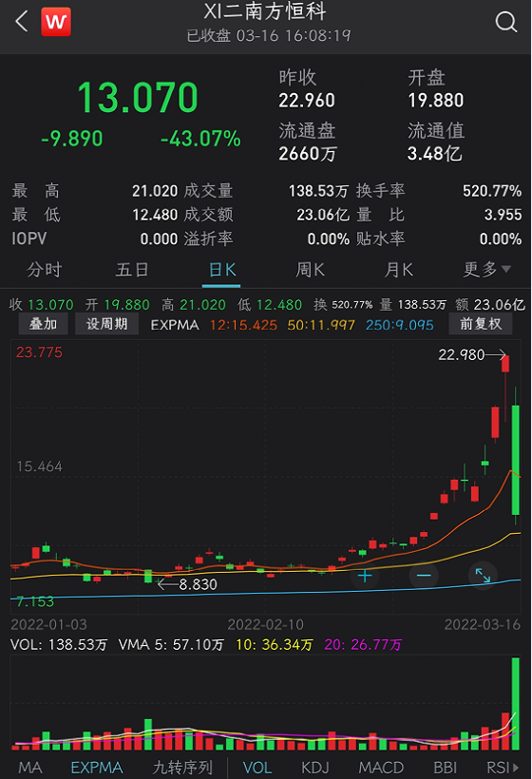Tap the 流通盘 value 2660万
Image resolution: width=532 pixels, height=779 pixels.
[308, 154]
